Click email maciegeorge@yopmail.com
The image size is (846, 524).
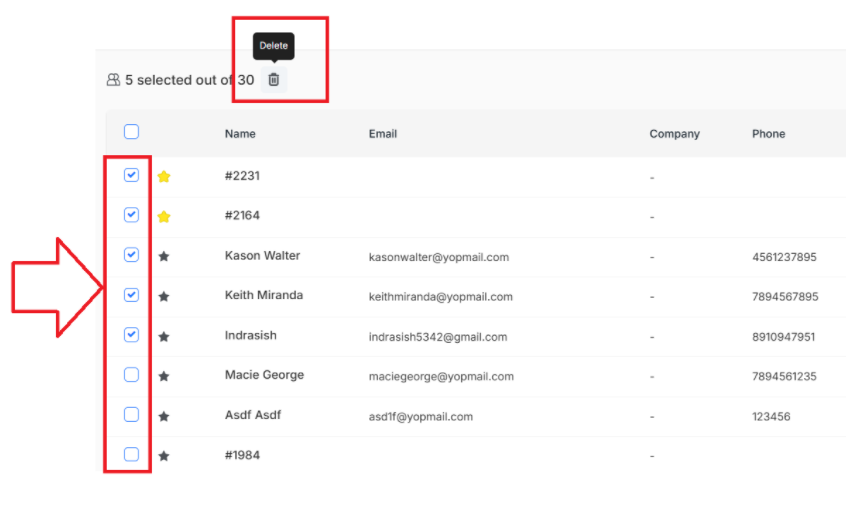pos(441,377)
